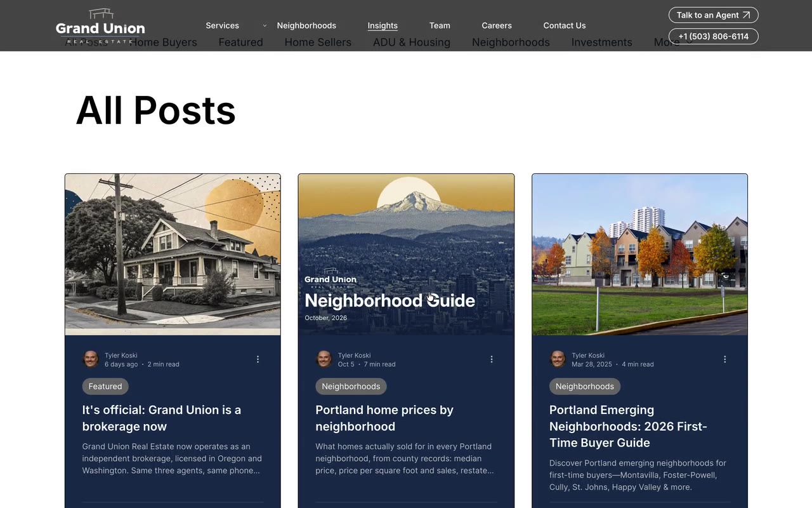The width and height of the screenshot is (812, 508).
Task: Open the Contact Us page
Action: point(565,25)
